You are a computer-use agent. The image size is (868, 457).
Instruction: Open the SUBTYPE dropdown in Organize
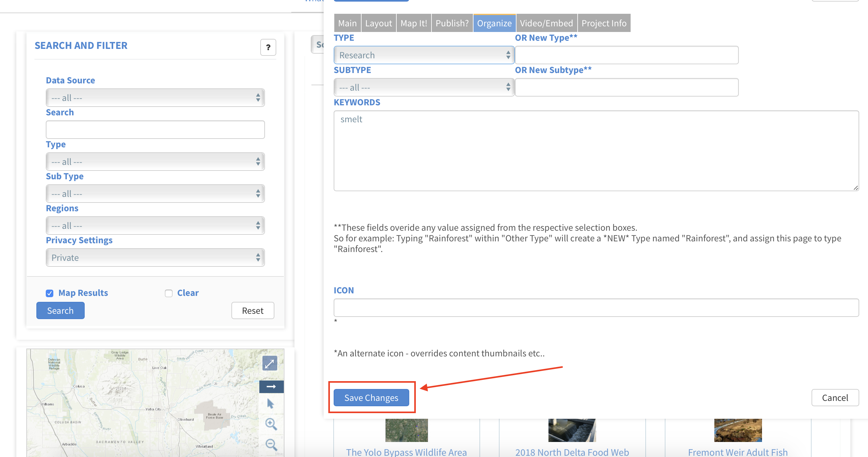point(424,87)
